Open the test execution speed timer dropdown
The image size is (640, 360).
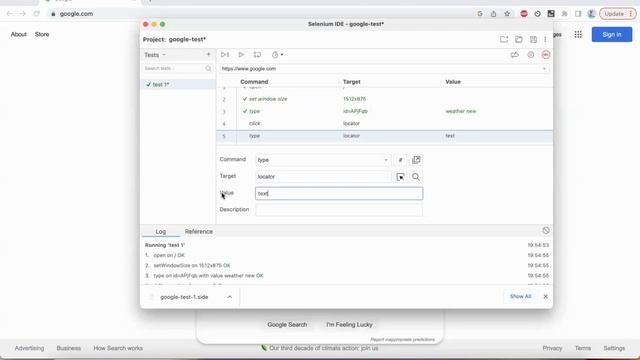click(277, 55)
